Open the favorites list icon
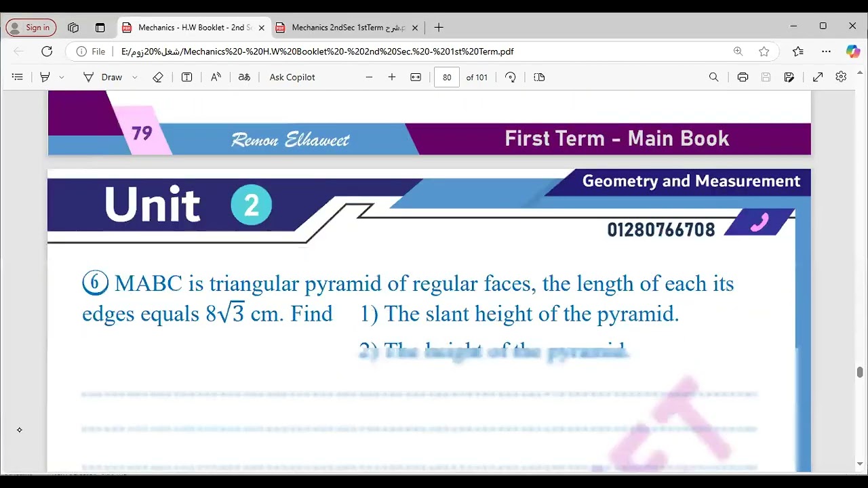The height and width of the screenshot is (488, 868). click(798, 52)
